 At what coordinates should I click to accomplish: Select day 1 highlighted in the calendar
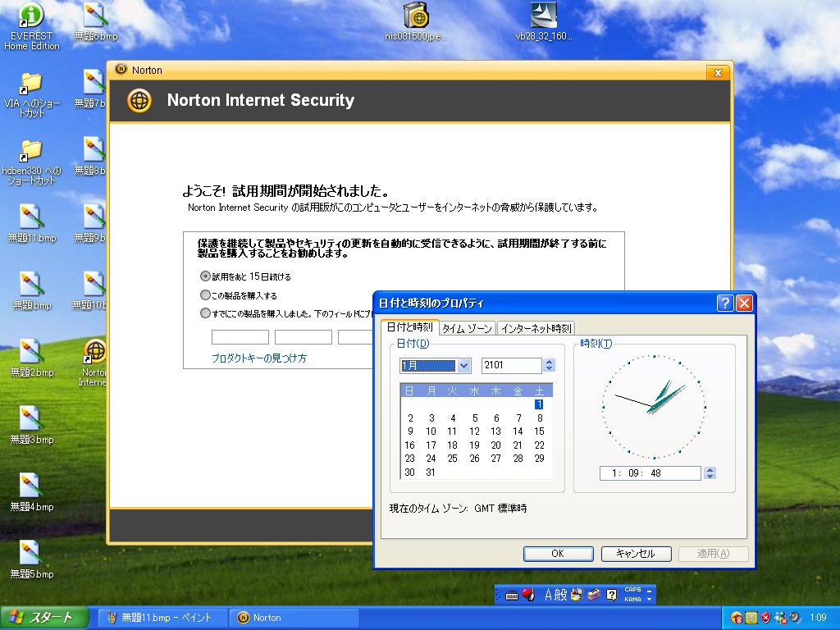pyautogui.click(x=539, y=404)
